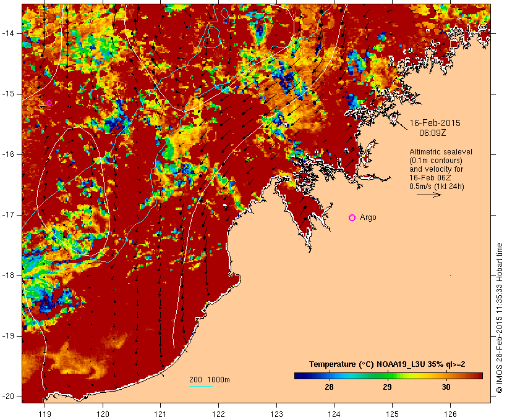Click latitude label '-14'
Screen dimensions: 507x420
coord(8,33)
